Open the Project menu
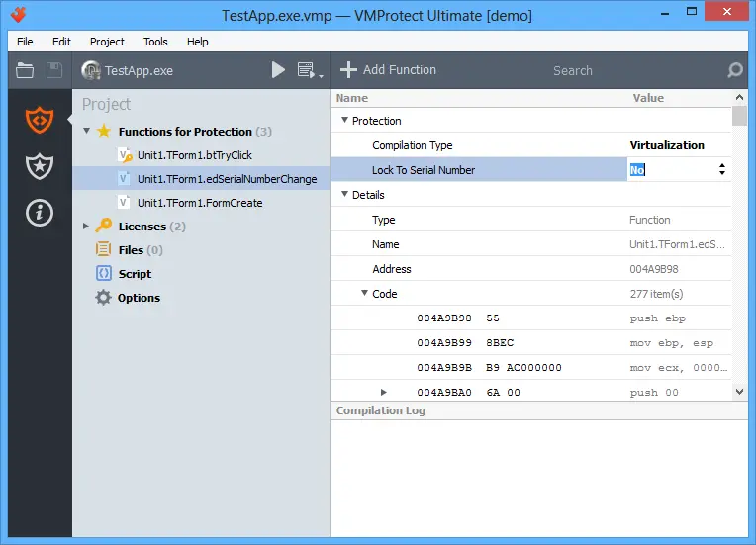This screenshot has height=545, width=756. tap(107, 42)
